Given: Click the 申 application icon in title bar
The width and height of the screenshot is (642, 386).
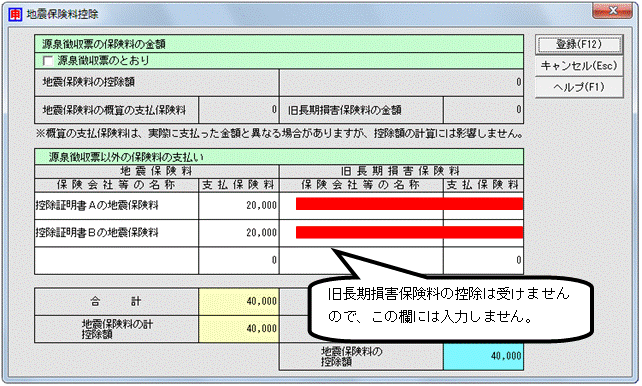Looking at the screenshot, I should pyautogui.click(x=15, y=14).
